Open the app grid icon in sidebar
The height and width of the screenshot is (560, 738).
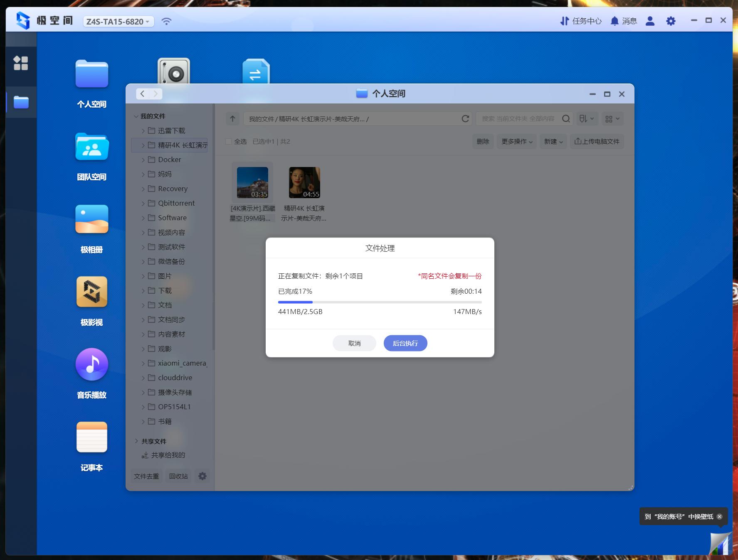point(21,63)
